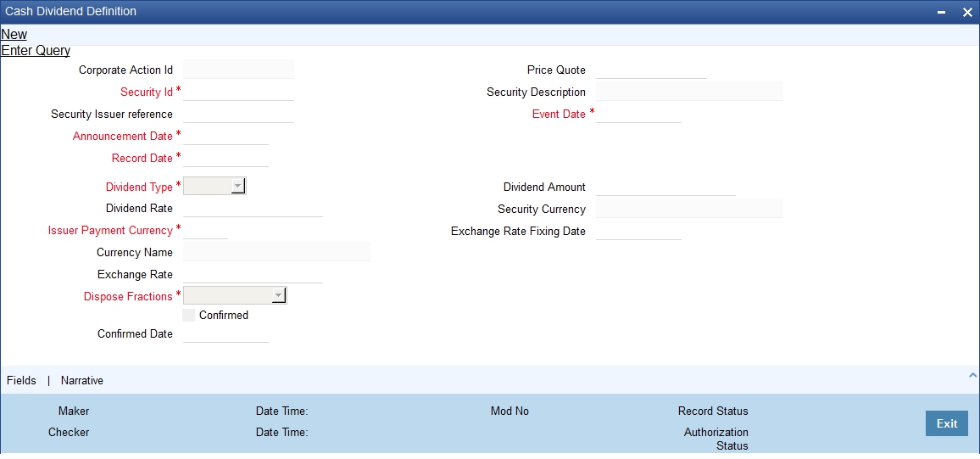Click the Date Time label beside Checker
The width and height of the screenshot is (980, 459).
coord(281,432)
